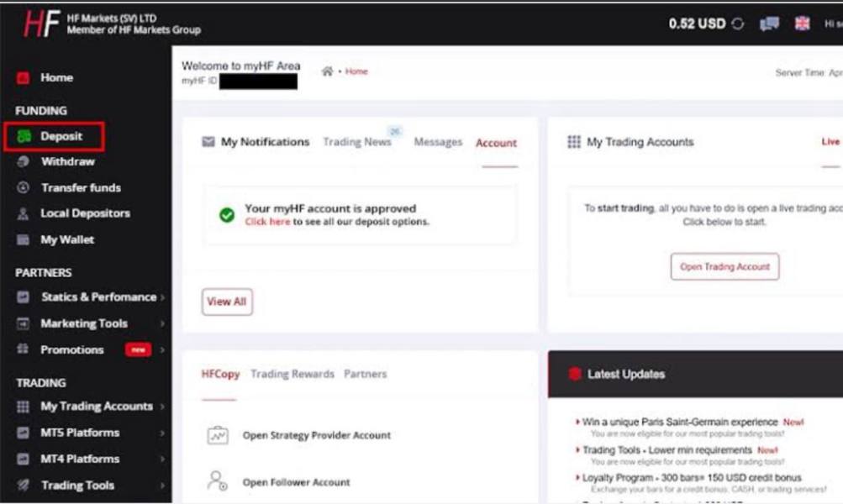Click the Local Depositors person icon
843x504 pixels.
point(23,214)
